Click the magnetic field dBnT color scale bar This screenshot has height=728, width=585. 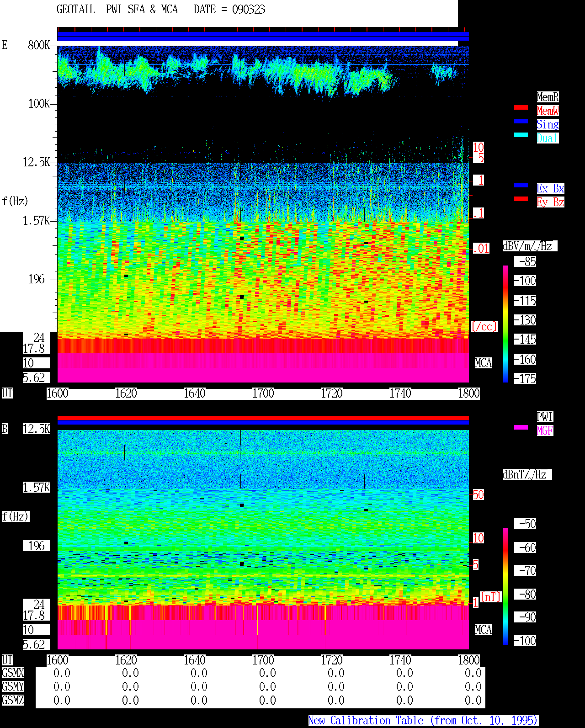[505, 586]
